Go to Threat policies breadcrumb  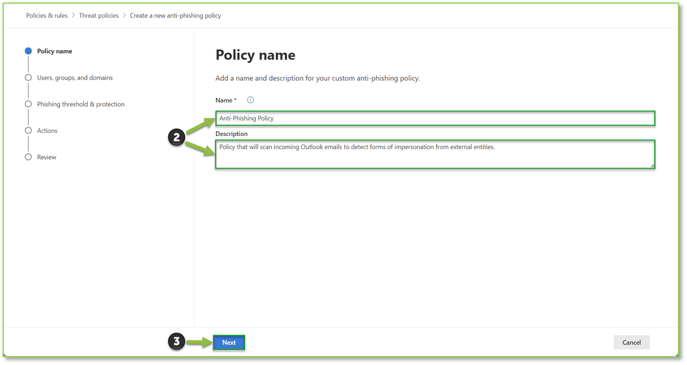coord(99,15)
